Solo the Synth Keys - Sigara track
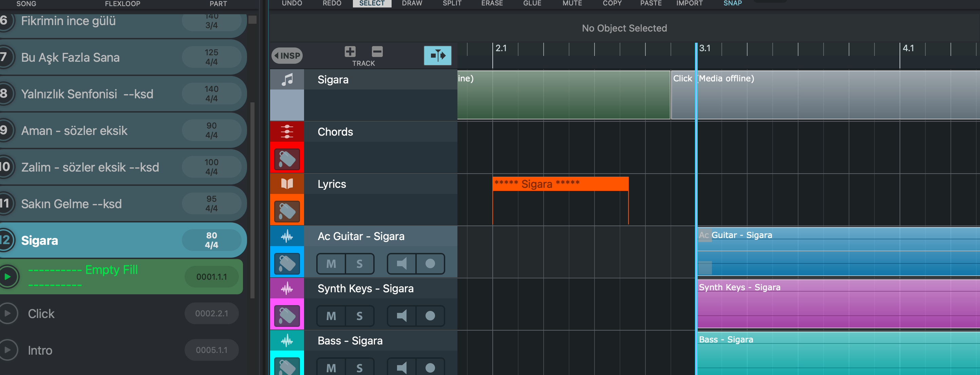Image resolution: width=980 pixels, height=375 pixels. [x=359, y=316]
